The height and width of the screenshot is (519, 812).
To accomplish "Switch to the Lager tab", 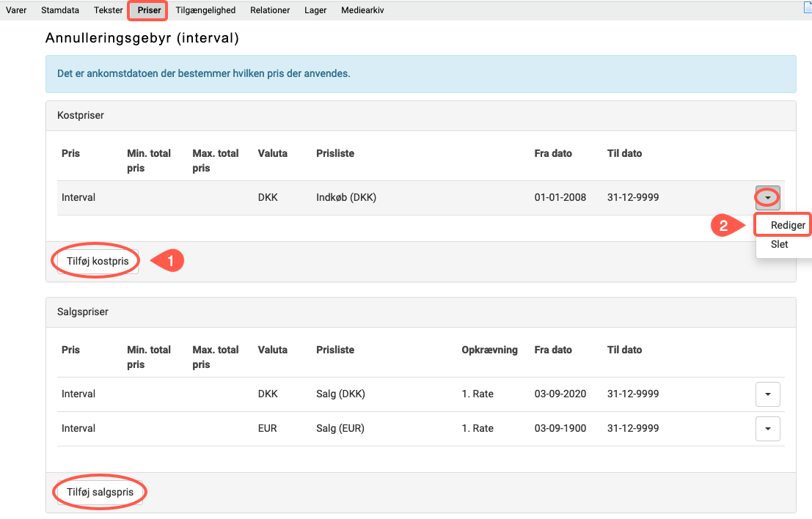I will tap(315, 10).
